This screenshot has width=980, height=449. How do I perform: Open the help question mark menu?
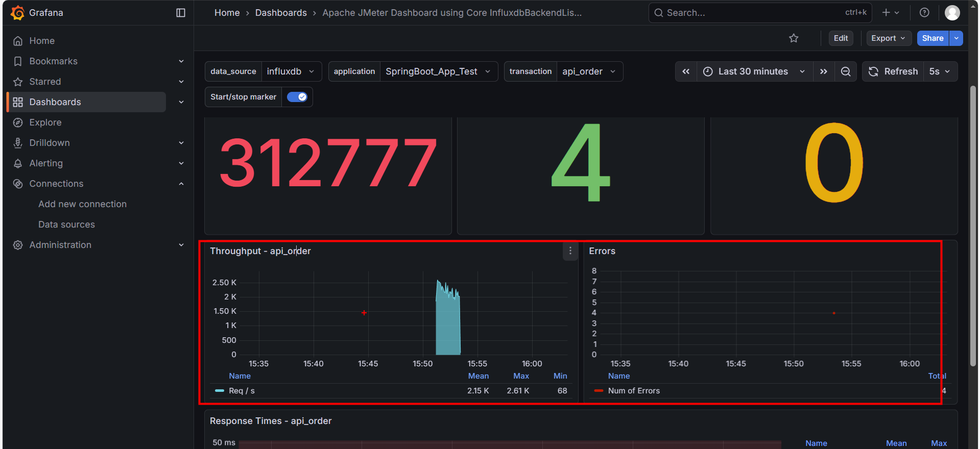924,13
